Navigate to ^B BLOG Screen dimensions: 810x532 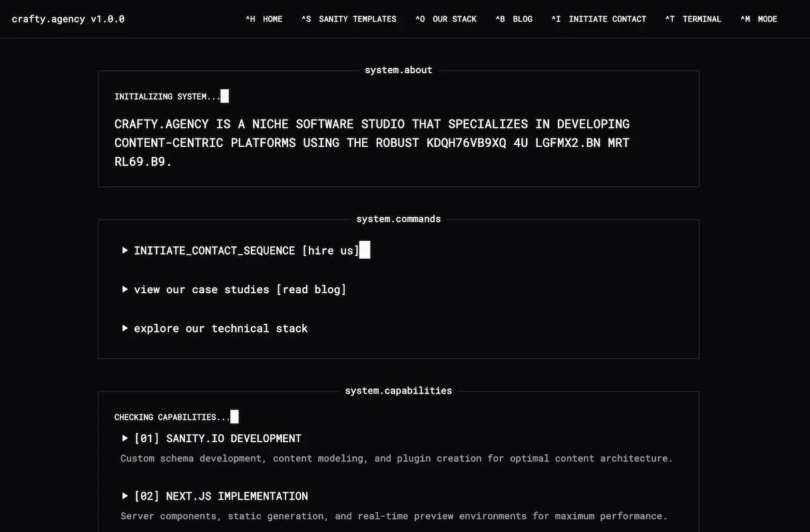click(514, 19)
